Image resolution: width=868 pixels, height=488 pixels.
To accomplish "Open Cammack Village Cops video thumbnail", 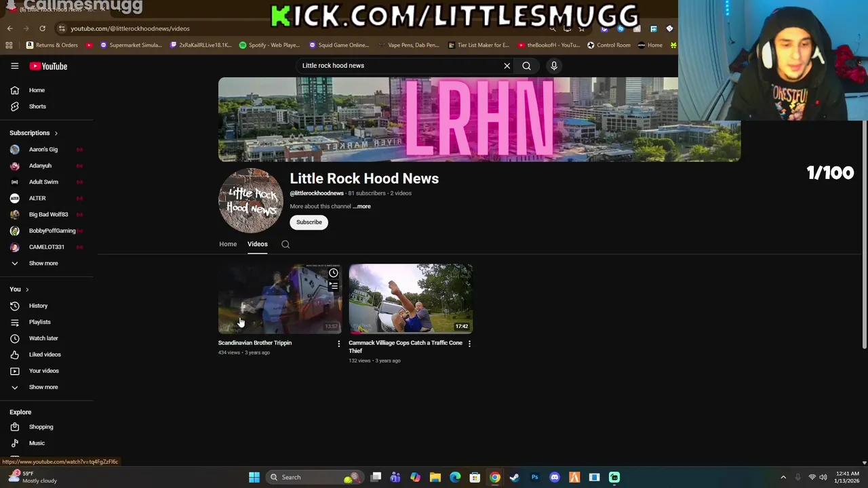I will [410, 298].
